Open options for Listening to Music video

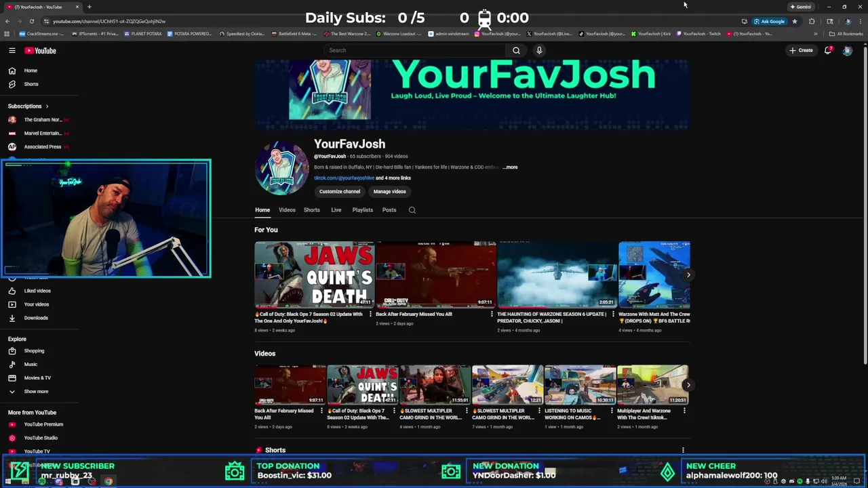[612, 411]
